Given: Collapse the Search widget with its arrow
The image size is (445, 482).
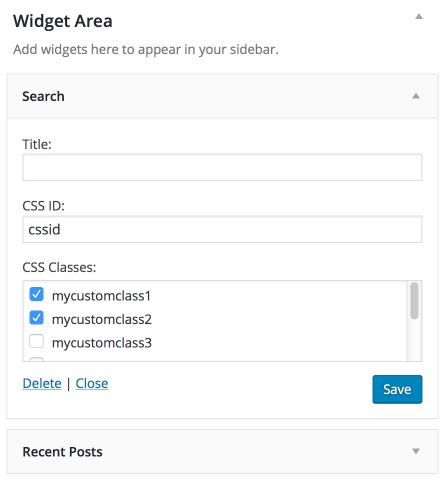Looking at the screenshot, I should coord(416,96).
